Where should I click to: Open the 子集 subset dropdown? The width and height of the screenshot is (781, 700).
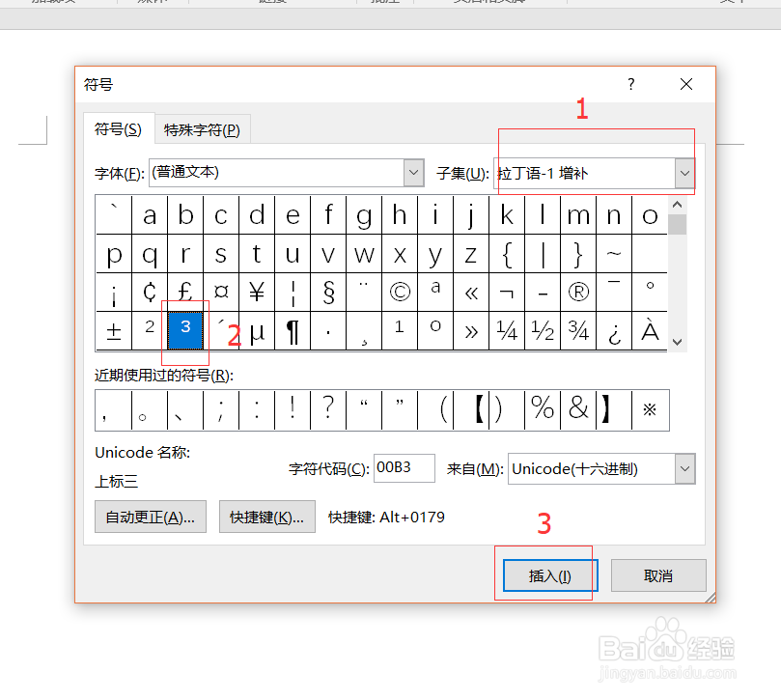pos(684,173)
